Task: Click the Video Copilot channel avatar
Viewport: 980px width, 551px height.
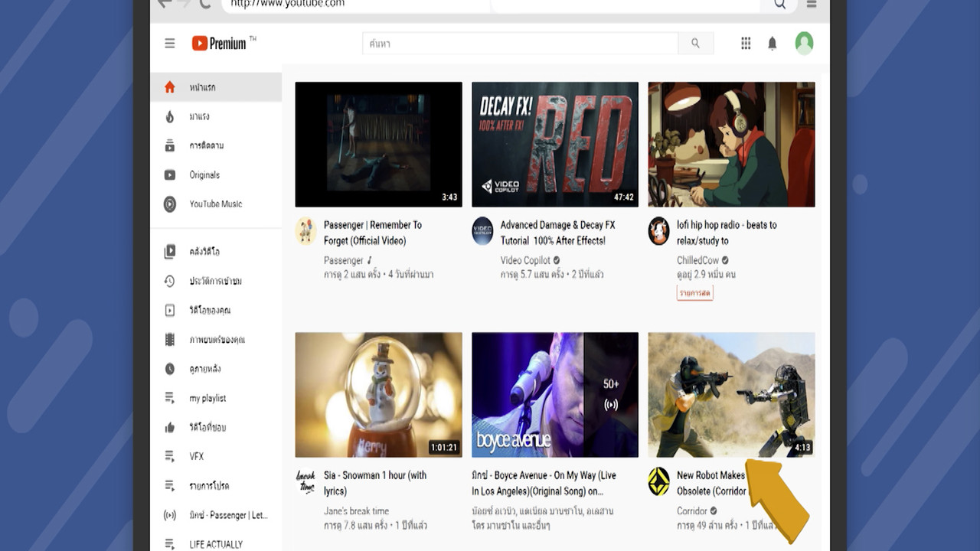Action: [x=482, y=231]
